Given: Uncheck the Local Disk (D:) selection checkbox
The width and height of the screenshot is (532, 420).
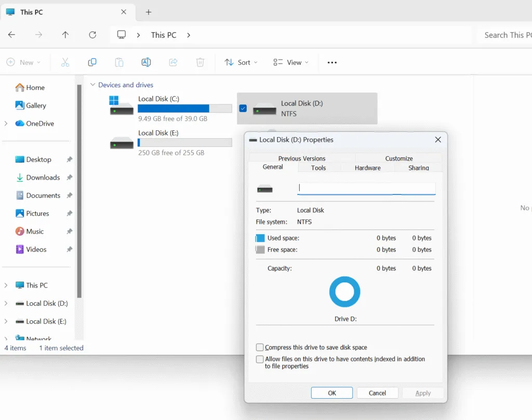Looking at the screenshot, I should 243,109.
